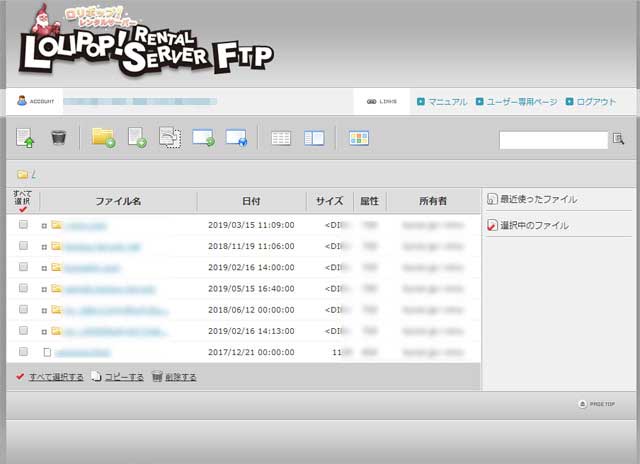The image size is (640, 464).
Task: Click the search input field
Action: (553, 140)
